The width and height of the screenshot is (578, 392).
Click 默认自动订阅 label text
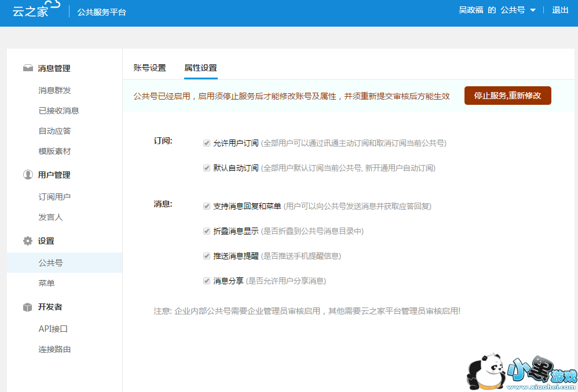tap(236, 168)
